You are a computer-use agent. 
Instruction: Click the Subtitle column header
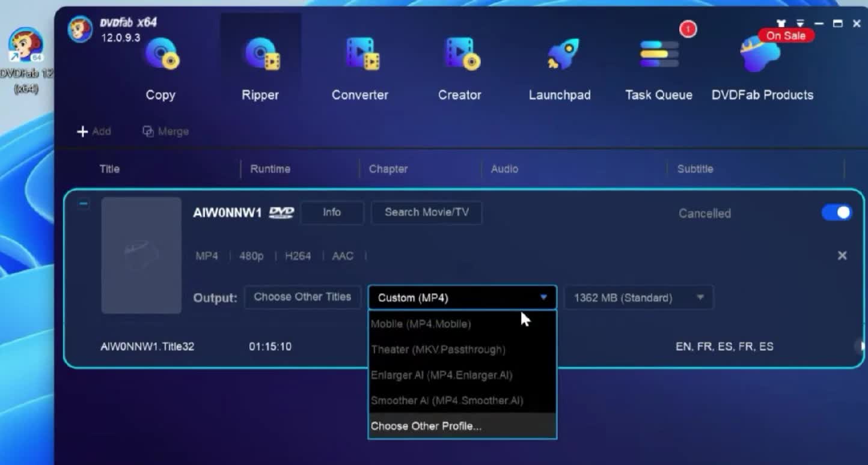point(695,169)
